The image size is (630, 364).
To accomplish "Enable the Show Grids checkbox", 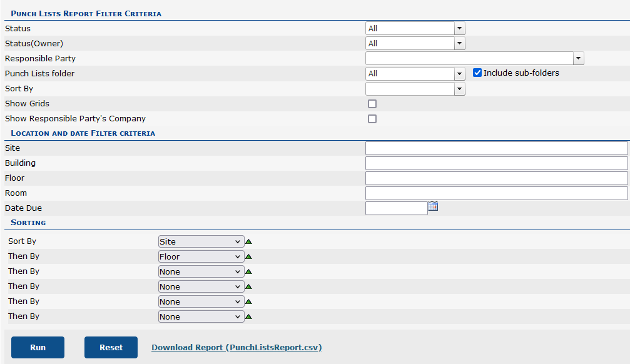I will (x=372, y=104).
